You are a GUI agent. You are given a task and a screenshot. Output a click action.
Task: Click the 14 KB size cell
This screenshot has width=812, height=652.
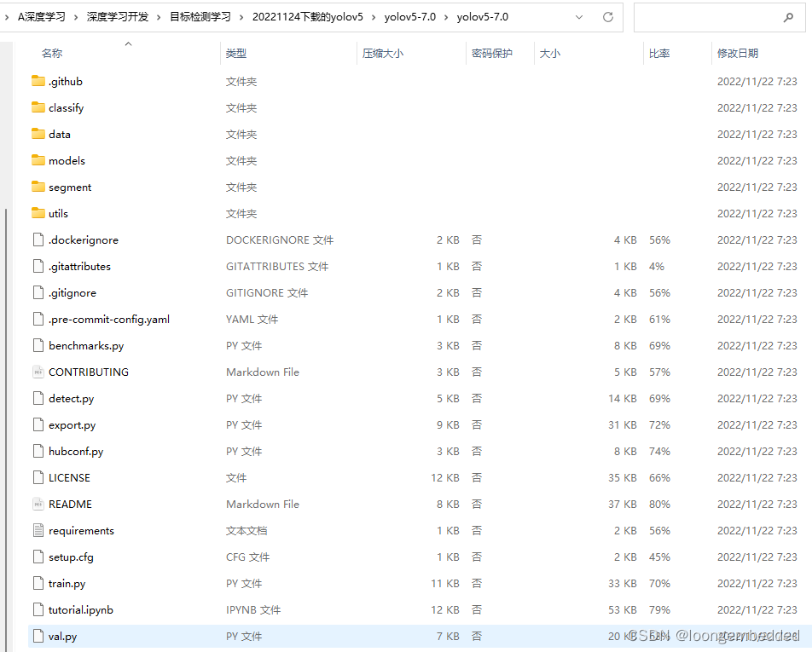point(623,399)
